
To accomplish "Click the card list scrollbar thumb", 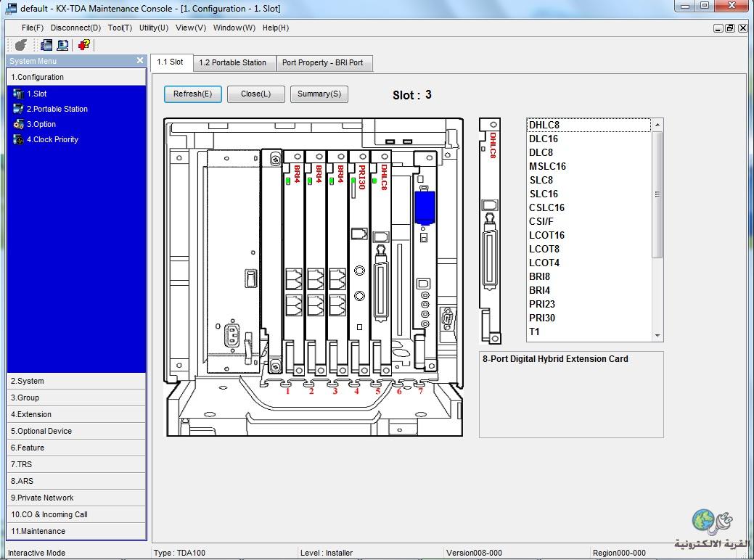I will tap(657, 194).
